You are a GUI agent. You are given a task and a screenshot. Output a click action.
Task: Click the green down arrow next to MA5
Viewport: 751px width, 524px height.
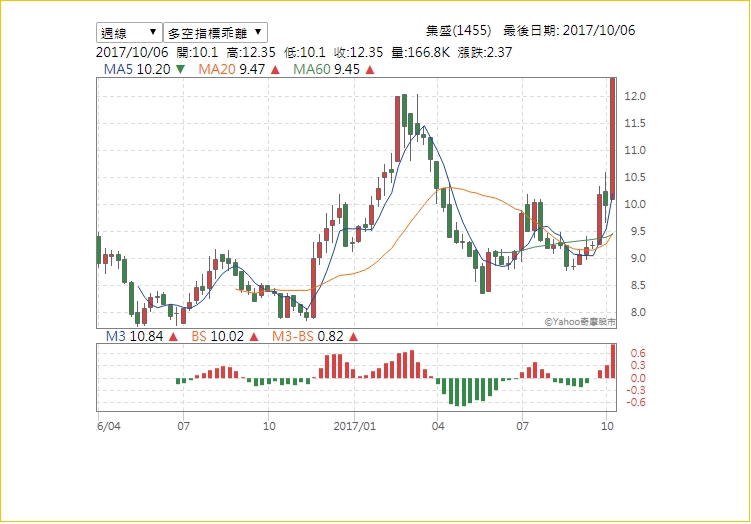click(180, 69)
